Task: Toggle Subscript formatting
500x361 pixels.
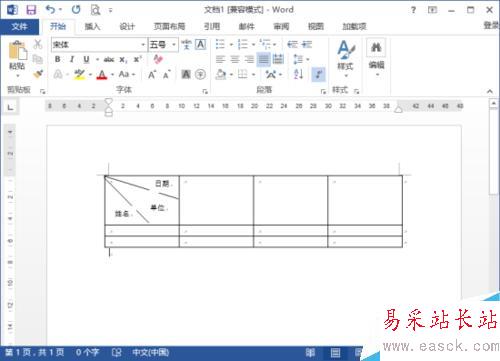Action: point(123,60)
